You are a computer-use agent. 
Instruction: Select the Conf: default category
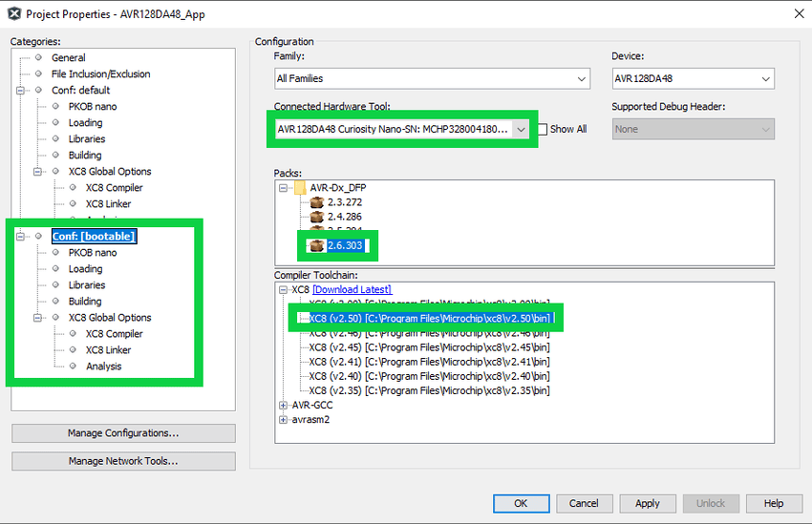tap(81, 90)
